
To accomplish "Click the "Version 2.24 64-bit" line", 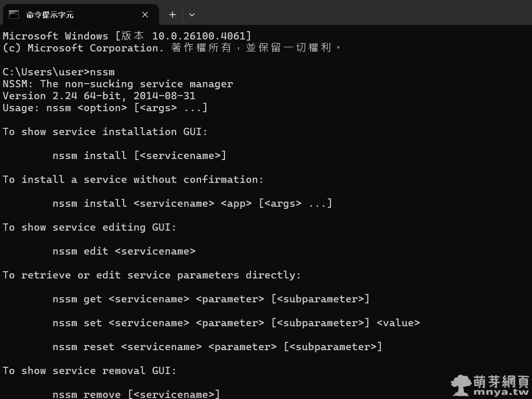I will pyautogui.click(x=99, y=96).
